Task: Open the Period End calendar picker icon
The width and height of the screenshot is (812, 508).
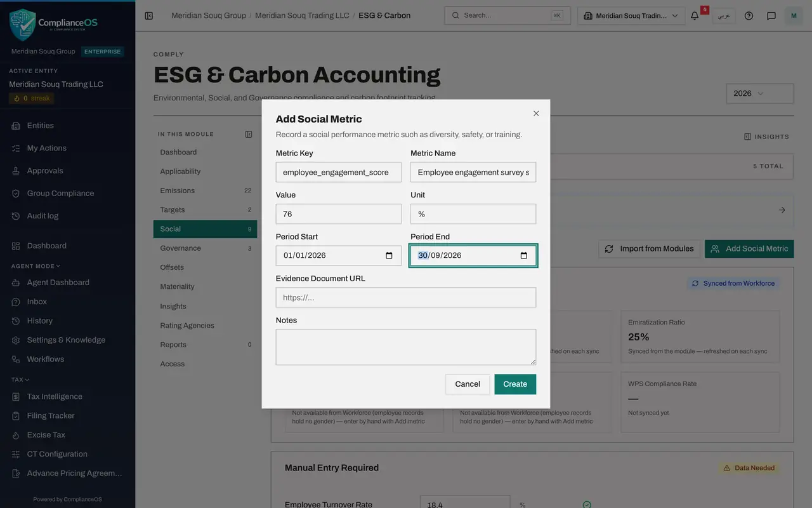Action: pos(524,256)
